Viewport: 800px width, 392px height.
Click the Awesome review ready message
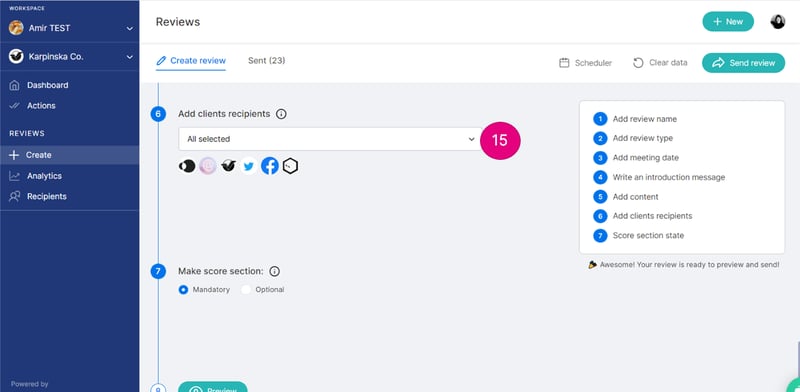684,265
